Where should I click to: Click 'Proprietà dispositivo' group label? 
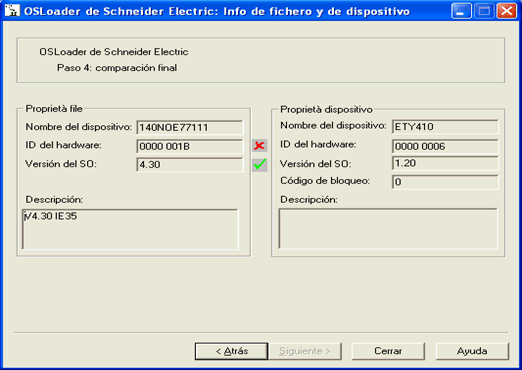click(x=326, y=109)
